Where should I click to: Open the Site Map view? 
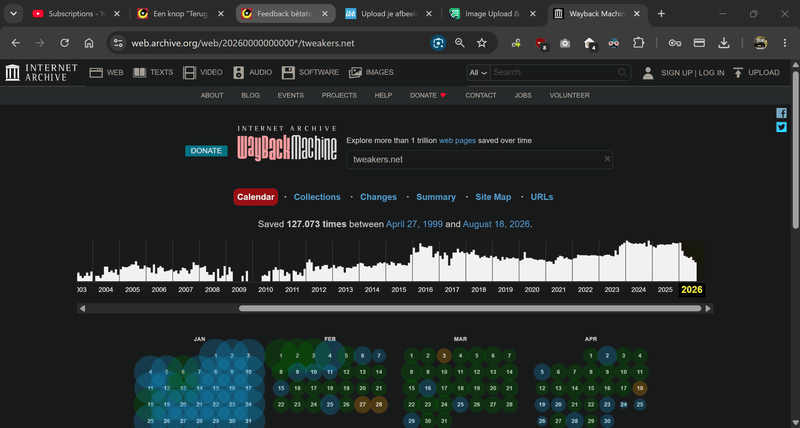point(493,197)
